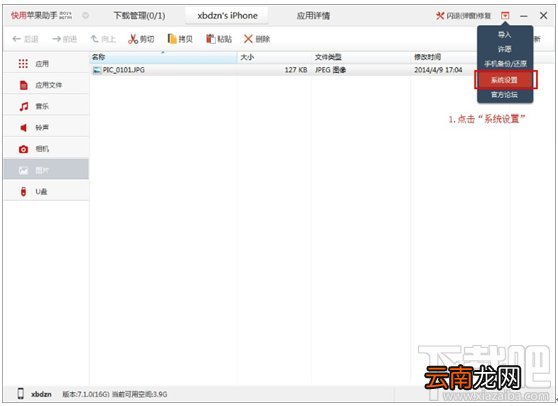
Task: Open the 应用 (Apps) sidebar category
Action: pos(46,64)
